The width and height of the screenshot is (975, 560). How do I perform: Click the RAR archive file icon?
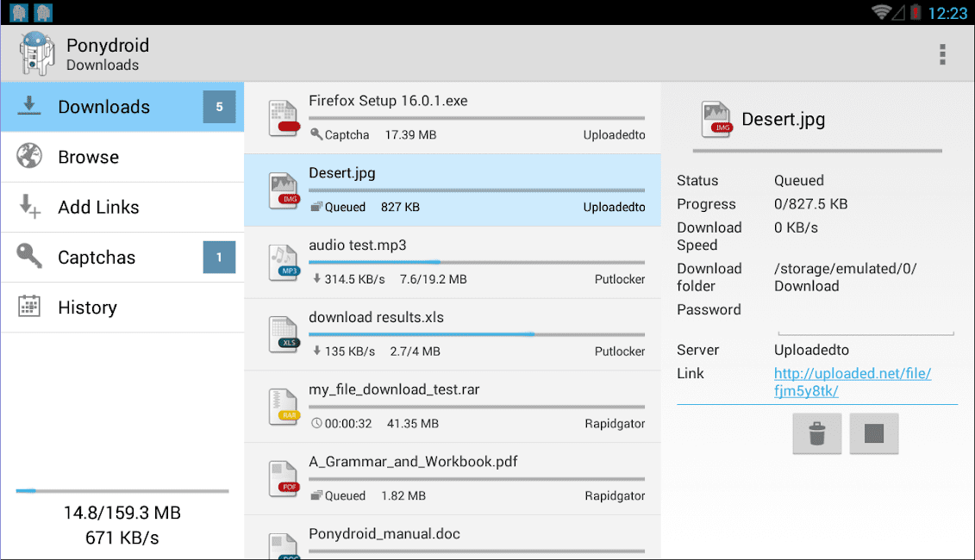point(284,407)
